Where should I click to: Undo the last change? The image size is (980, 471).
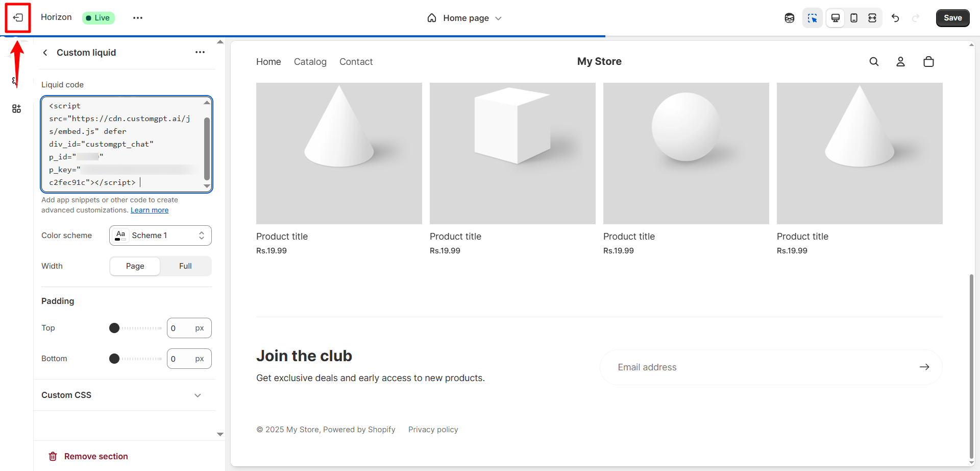tap(895, 18)
